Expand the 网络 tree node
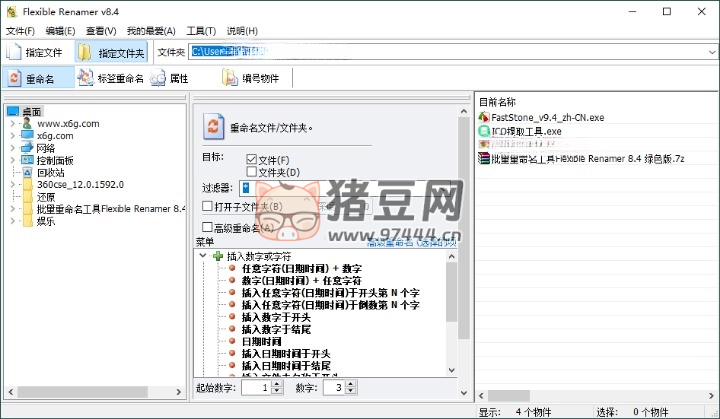Viewport: 720px width, 419px height. click(x=12, y=148)
